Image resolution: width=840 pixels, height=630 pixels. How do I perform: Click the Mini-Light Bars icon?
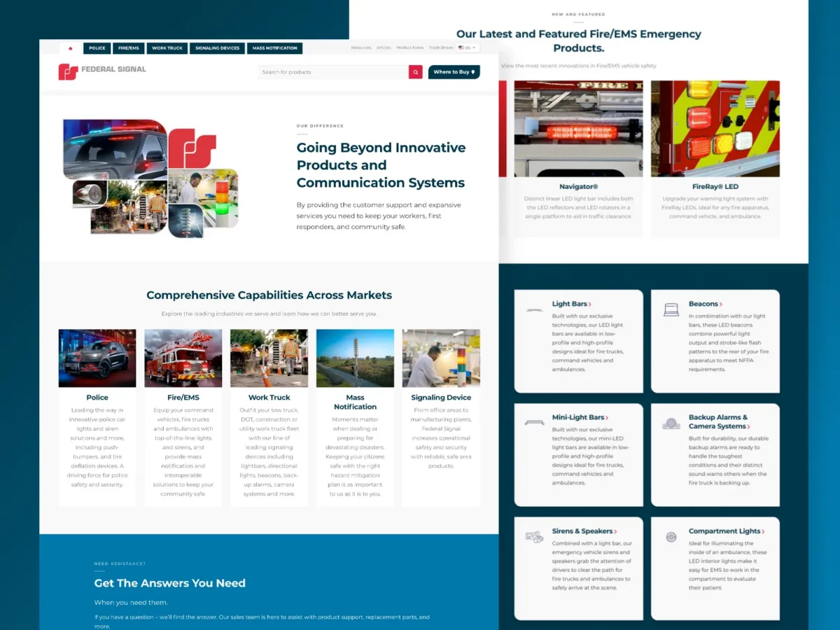pyautogui.click(x=534, y=423)
